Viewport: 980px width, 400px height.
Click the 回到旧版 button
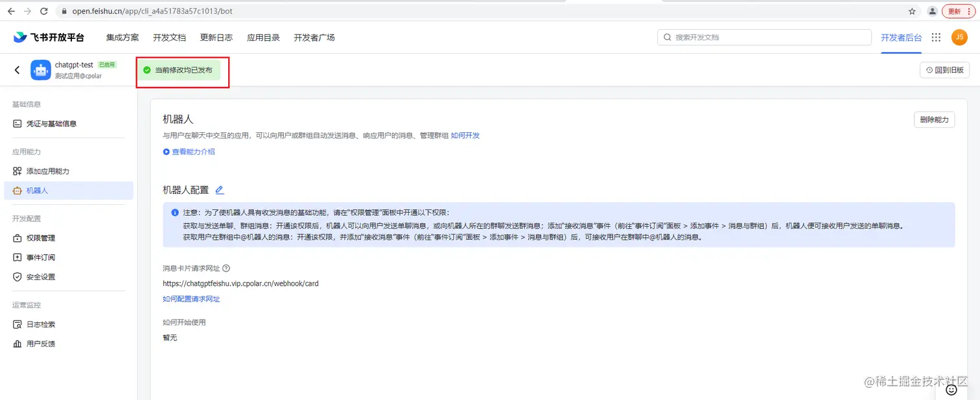click(x=944, y=69)
